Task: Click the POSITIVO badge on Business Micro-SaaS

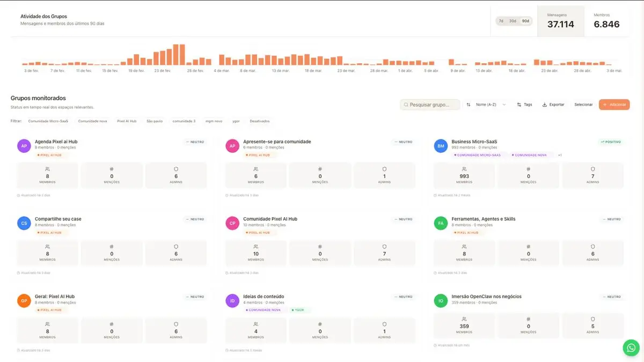Action: [x=611, y=142]
